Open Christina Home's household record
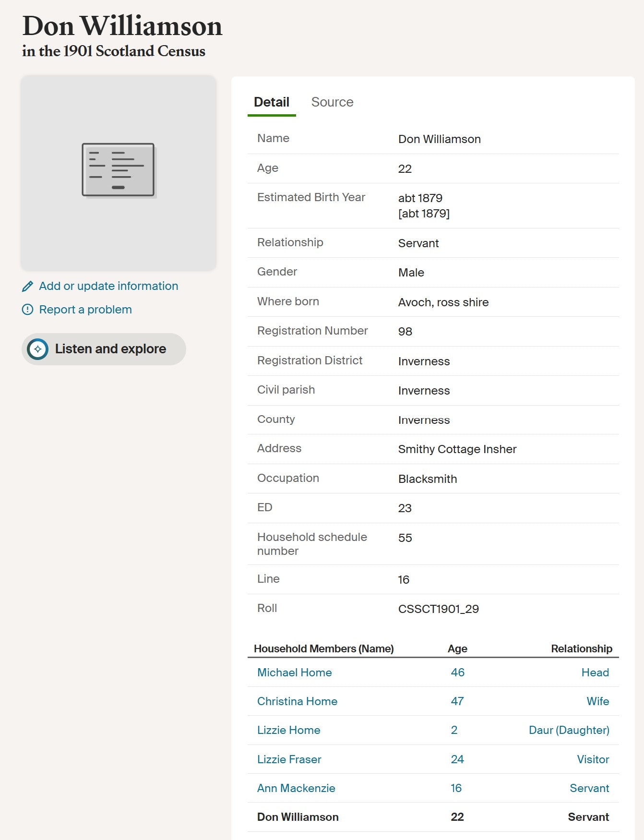The height and width of the screenshot is (840, 644). tap(297, 701)
